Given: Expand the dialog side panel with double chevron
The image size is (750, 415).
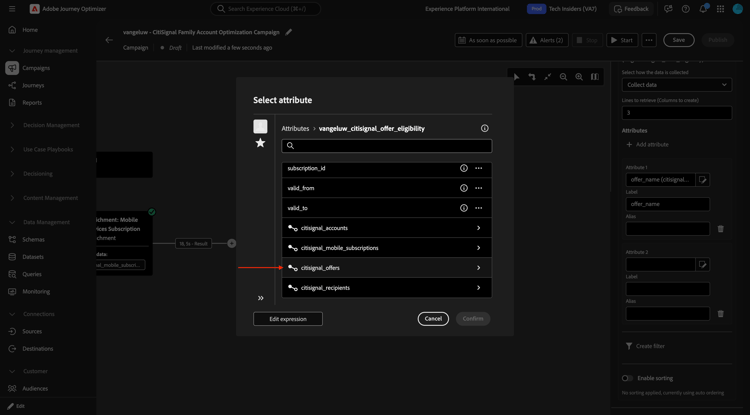Looking at the screenshot, I should pos(260,298).
